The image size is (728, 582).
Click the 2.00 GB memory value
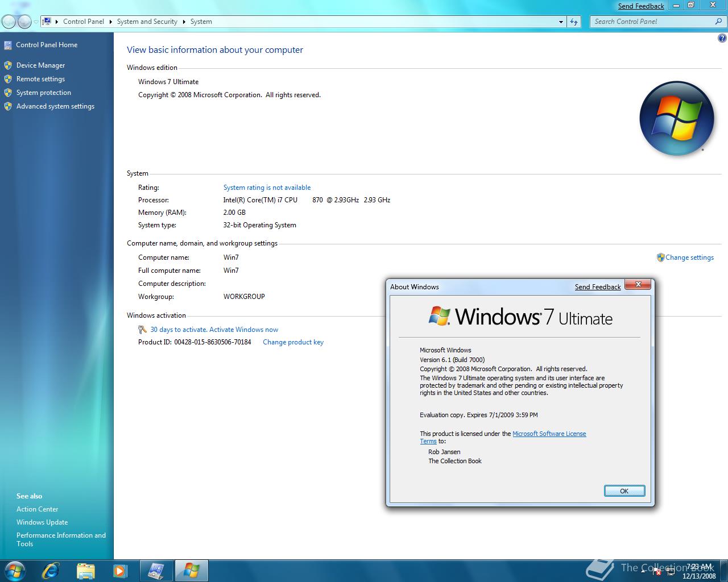[234, 213]
